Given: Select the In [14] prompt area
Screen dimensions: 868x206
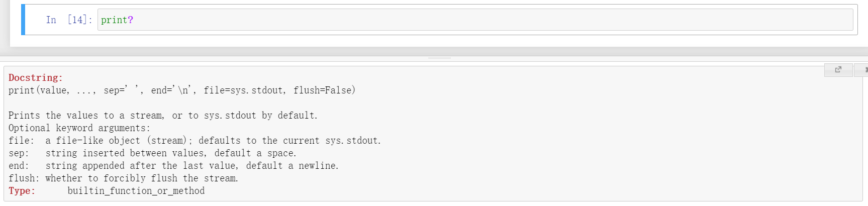Looking at the screenshot, I should (x=69, y=20).
